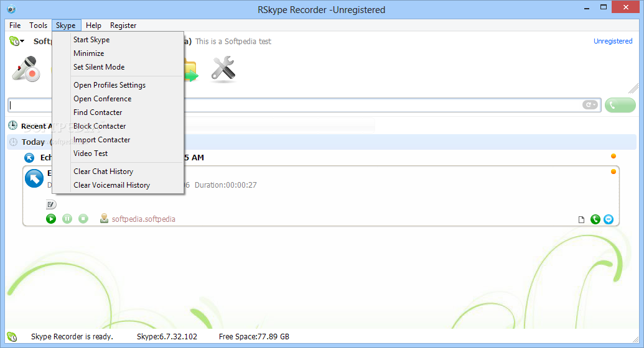Image resolution: width=644 pixels, height=348 pixels.
Task: Click the 'This is a Softpedia test' mood text
Action: click(233, 42)
